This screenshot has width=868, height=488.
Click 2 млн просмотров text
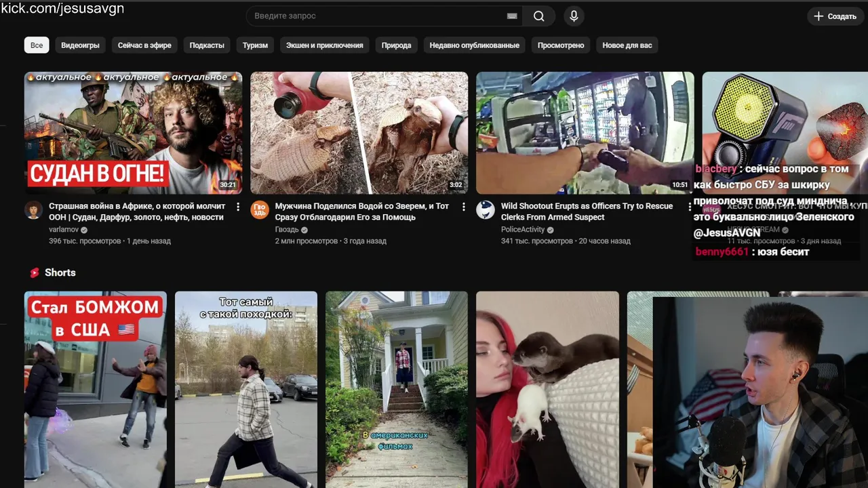[306, 241]
